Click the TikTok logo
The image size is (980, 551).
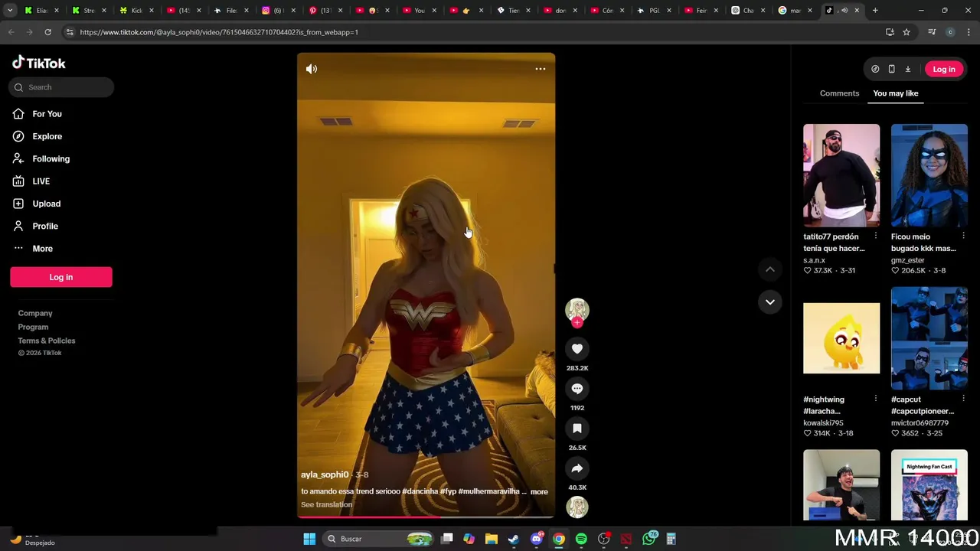point(39,63)
